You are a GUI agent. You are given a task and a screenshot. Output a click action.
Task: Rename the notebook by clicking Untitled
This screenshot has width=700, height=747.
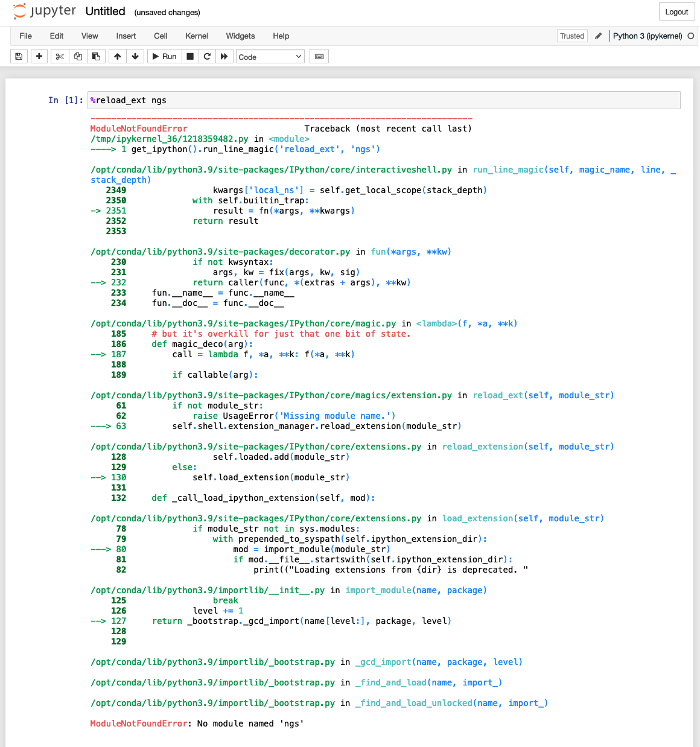[105, 11]
